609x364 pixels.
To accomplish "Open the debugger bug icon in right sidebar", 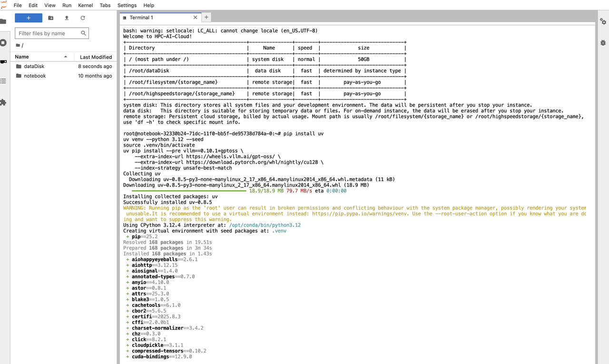I will pyautogui.click(x=603, y=42).
